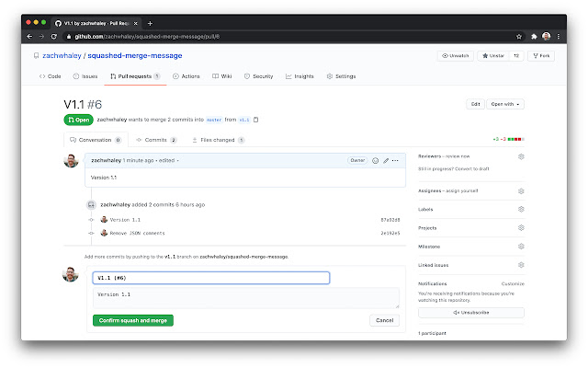Open a new browser tab with plus

[150, 23]
